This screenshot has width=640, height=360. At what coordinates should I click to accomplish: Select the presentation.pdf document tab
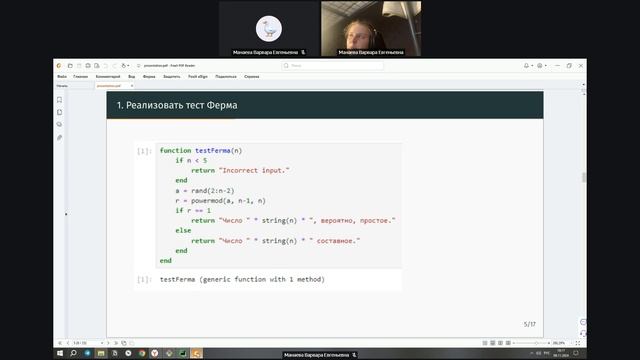pos(109,86)
